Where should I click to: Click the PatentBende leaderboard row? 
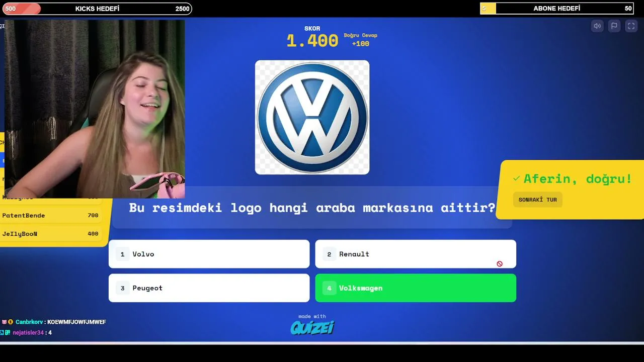click(51, 215)
